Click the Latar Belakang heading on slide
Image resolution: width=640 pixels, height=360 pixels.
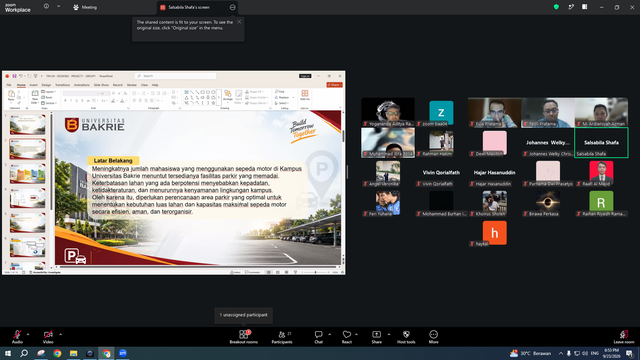tap(113, 161)
